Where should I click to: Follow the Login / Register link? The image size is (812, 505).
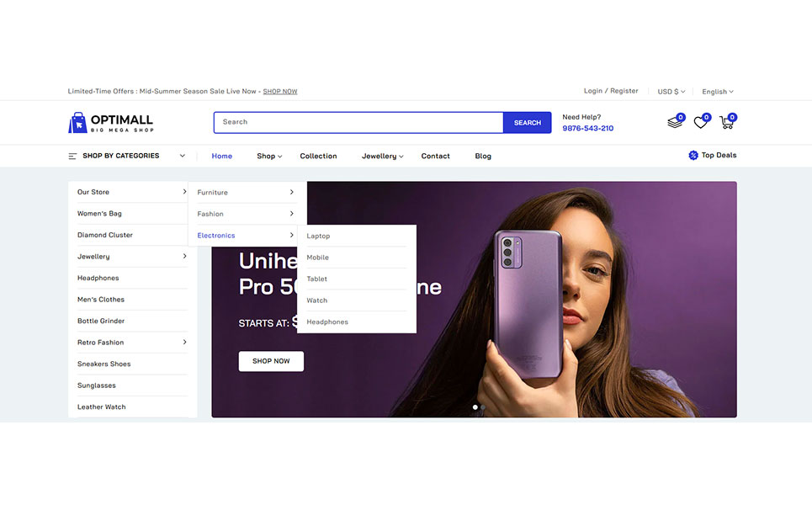tap(611, 91)
